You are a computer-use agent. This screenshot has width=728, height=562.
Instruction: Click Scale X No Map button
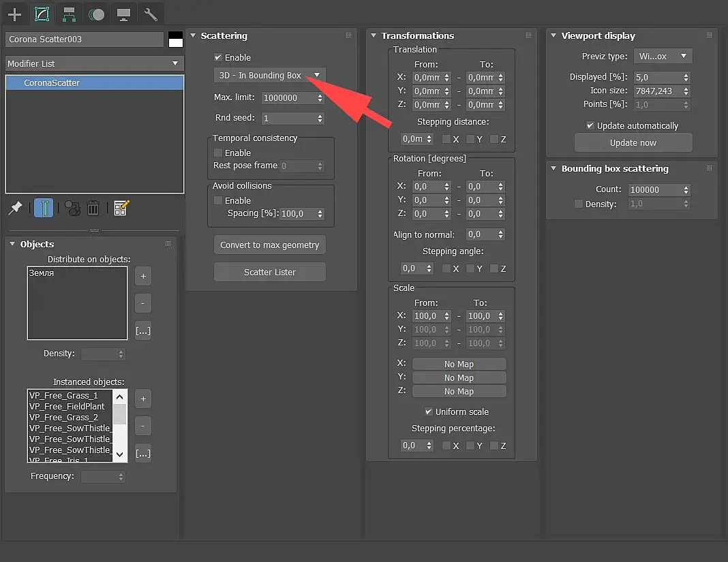point(459,364)
